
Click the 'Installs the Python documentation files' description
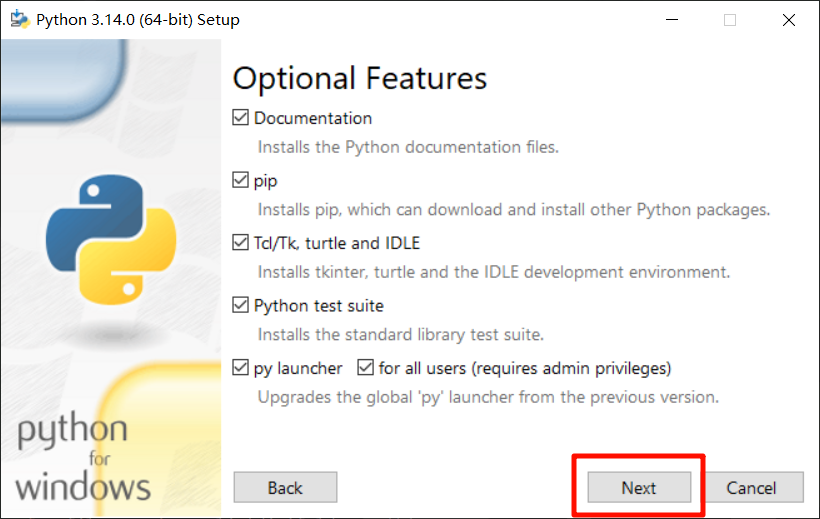point(408,147)
